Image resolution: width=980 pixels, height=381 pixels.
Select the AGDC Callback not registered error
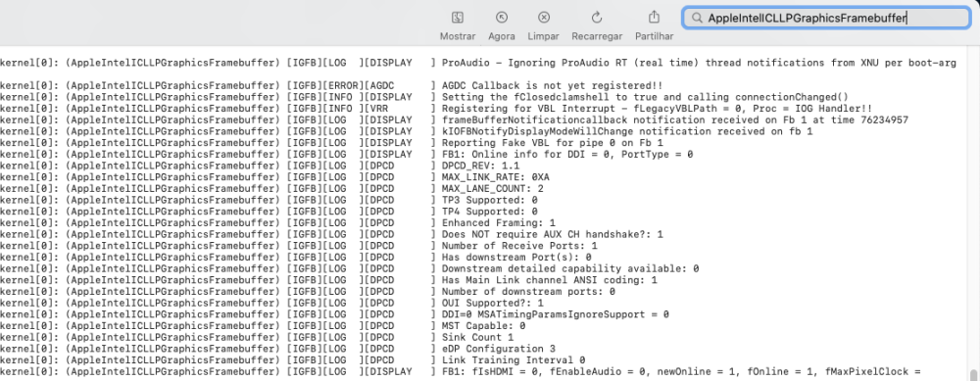pyautogui.click(x=331, y=85)
